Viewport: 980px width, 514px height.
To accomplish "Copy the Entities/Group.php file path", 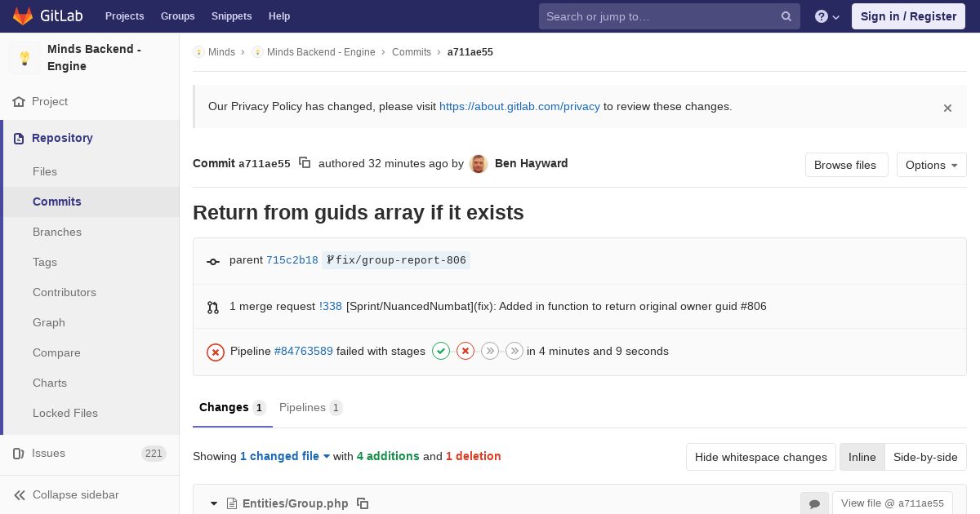I will (363, 503).
